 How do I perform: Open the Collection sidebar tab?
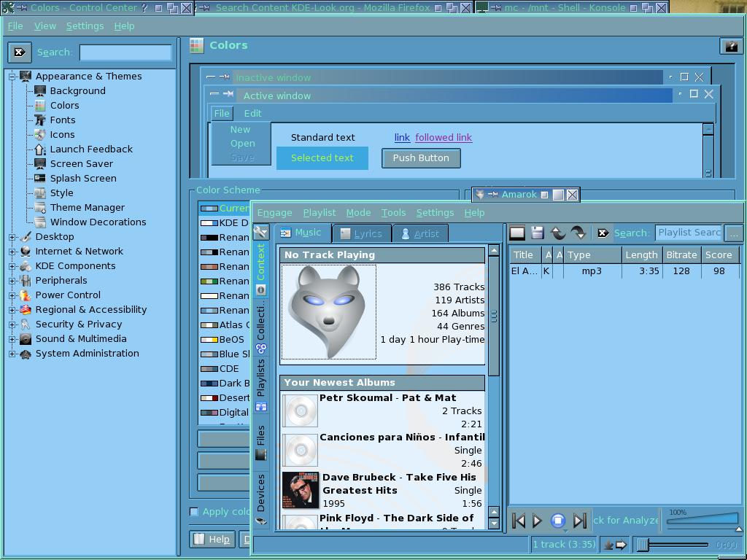pyautogui.click(x=260, y=328)
